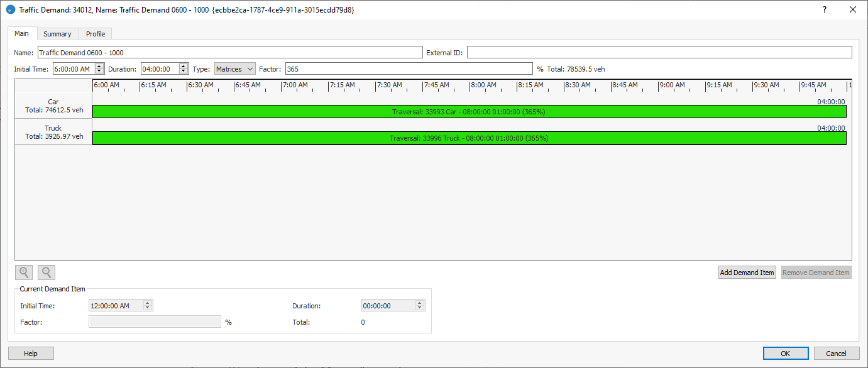868x368 pixels.
Task: Click the Aimsun app icon in title bar
Action: point(10,10)
